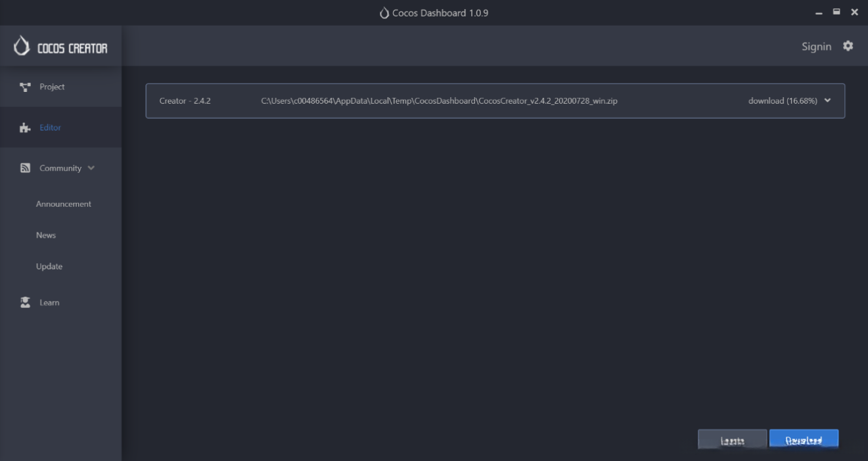Click the CocosCreator_v2.4.2 zip file path
The width and height of the screenshot is (868, 461).
pos(439,101)
